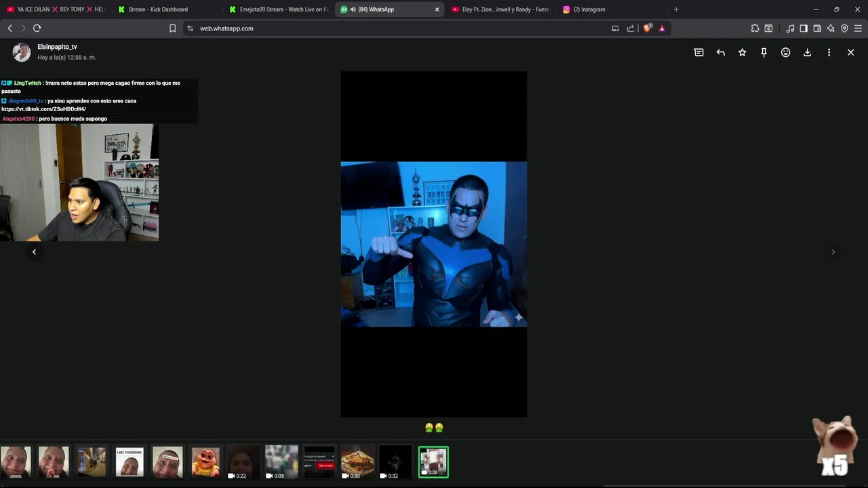Reload the WhatsApp Web page
Viewport: 868px width, 488px height.
click(37, 28)
